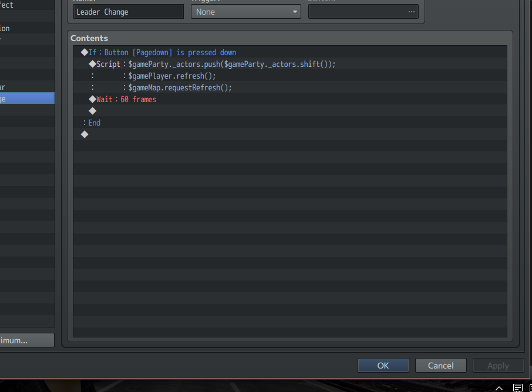Select the highlighted common event in list
Image resolution: width=532 pixels, height=392 pixels.
click(x=27, y=99)
